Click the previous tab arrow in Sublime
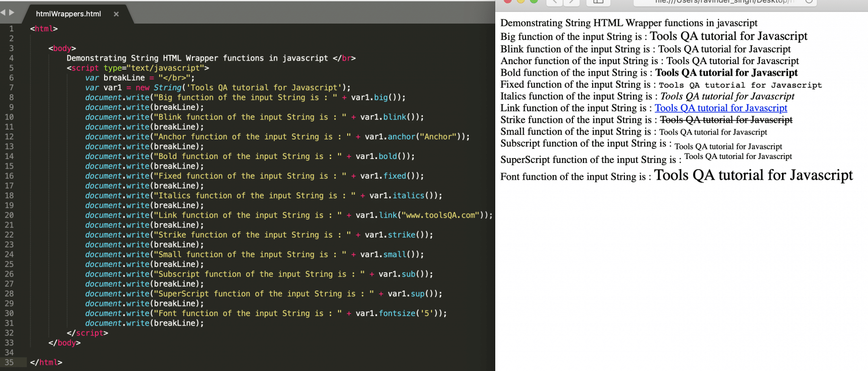This screenshot has height=371, width=868. pyautogui.click(x=3, y=13)
